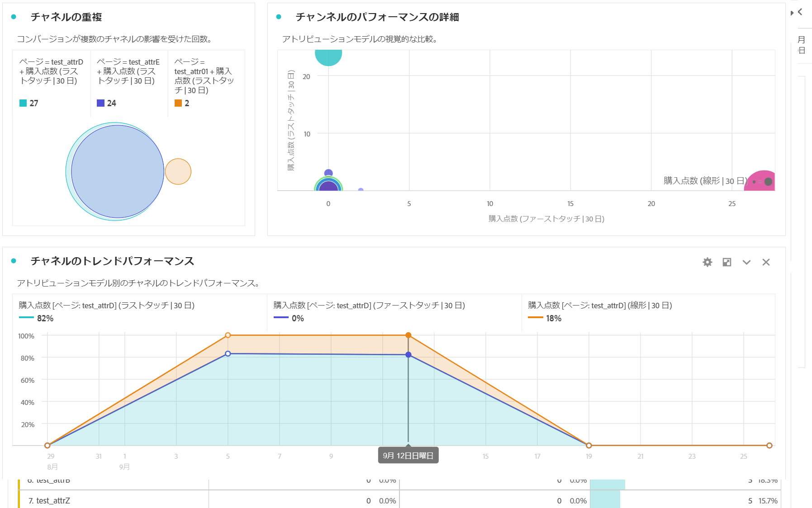
Task: Collapse the trend performance panel chevron
Action: [x=746, y=262]
